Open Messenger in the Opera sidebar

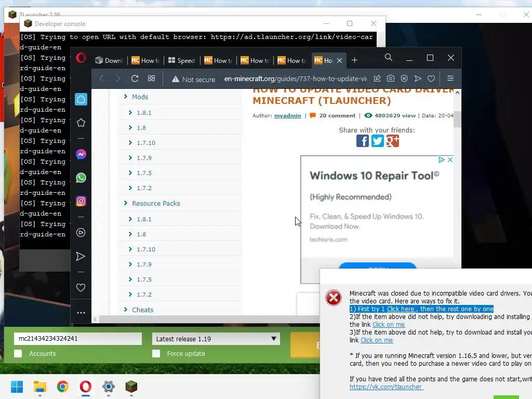pyautogui.click(x=81, y=154)
